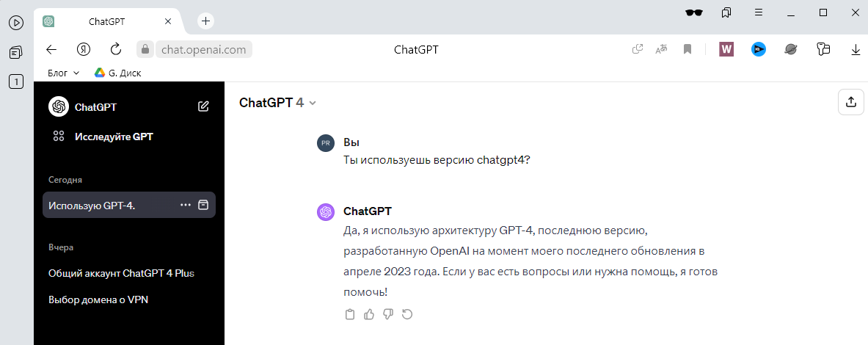This screenshot has height=345, width=868.
Task: Open the ChatGPT logo in sidebar header
Action: click(x=58, y=106)
